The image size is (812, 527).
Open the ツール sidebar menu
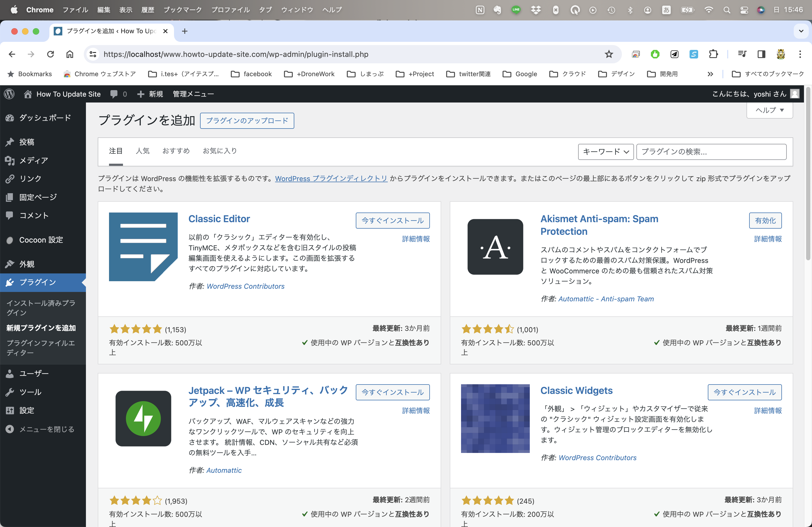43,392
